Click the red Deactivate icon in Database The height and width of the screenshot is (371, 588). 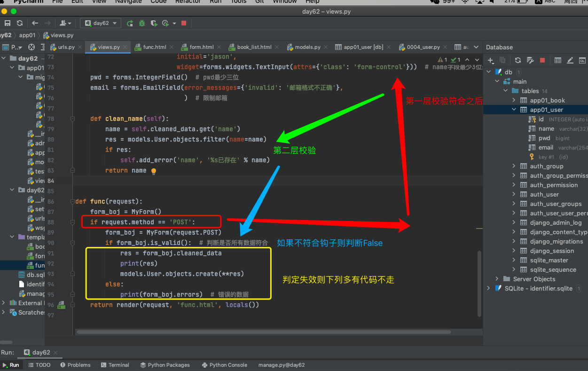point(542,60)
